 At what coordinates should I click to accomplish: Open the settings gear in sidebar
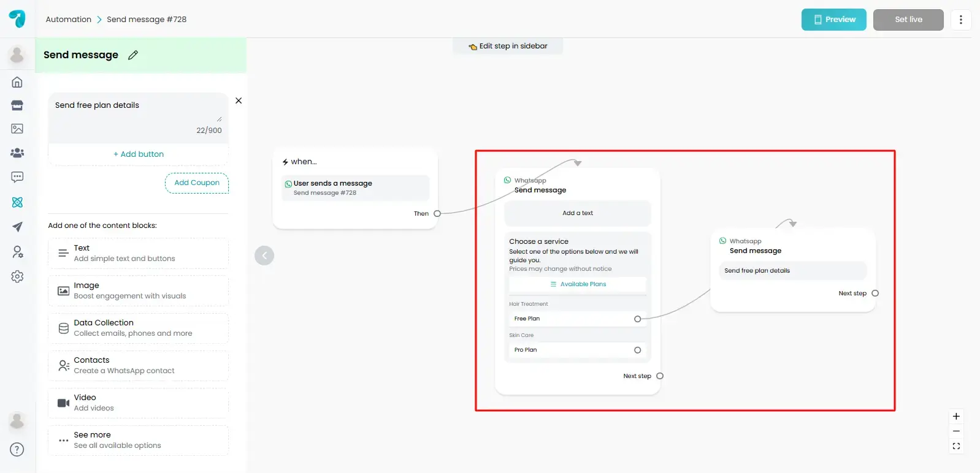click(x=17, y=276)
